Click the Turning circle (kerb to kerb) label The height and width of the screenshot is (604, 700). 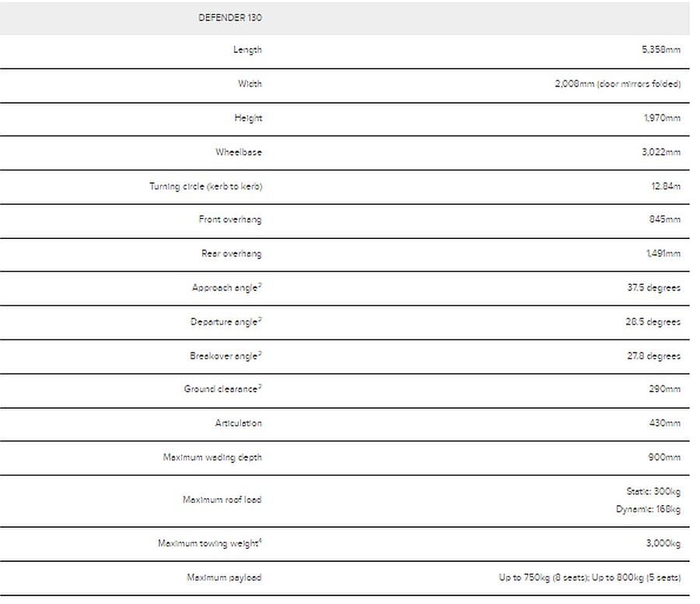pyautogui.click(x=205, y=187)
